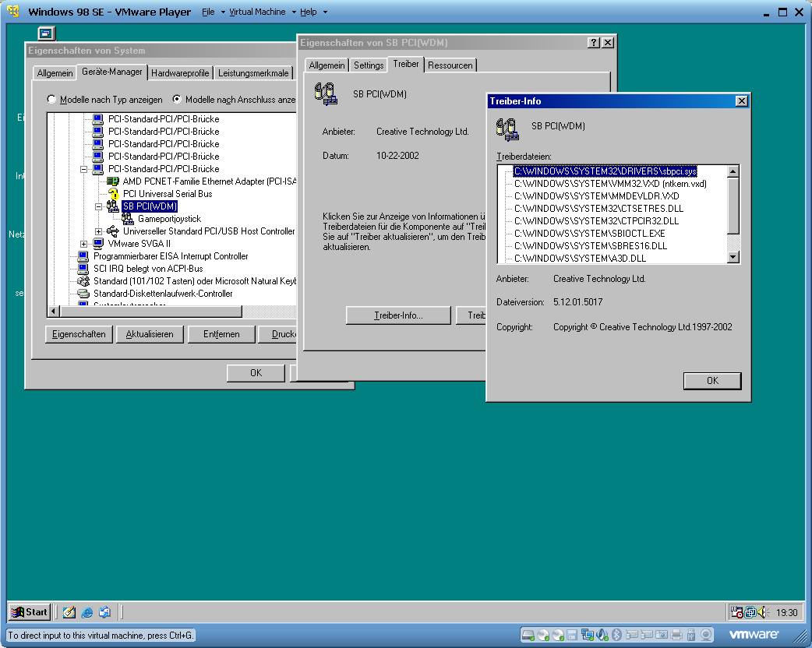Open the Virtual Machine menu dropdown arrow
The width and height of the screenshot is (812, 648).
coord(294,12)
